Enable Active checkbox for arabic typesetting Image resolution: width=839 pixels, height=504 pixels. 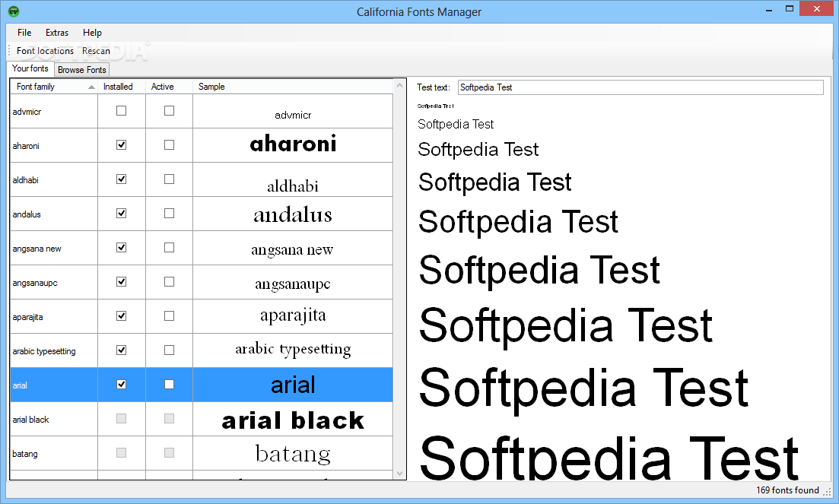point(169,350)
